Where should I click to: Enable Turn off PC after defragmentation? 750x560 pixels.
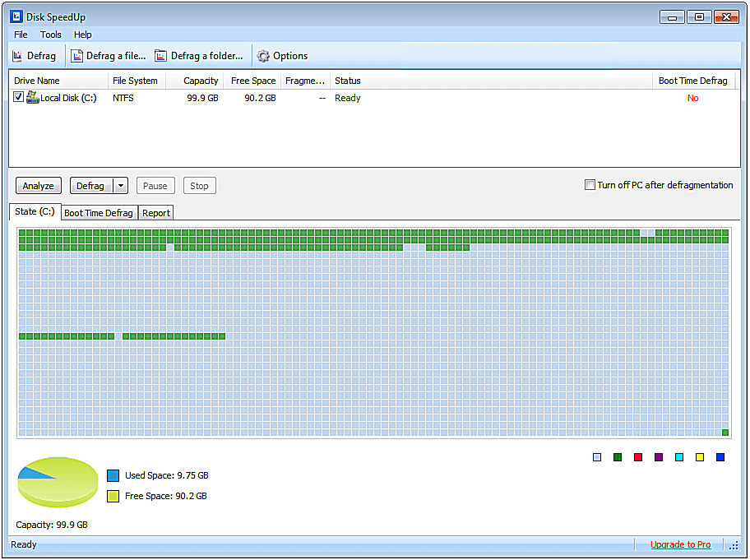tap(590, 185)
